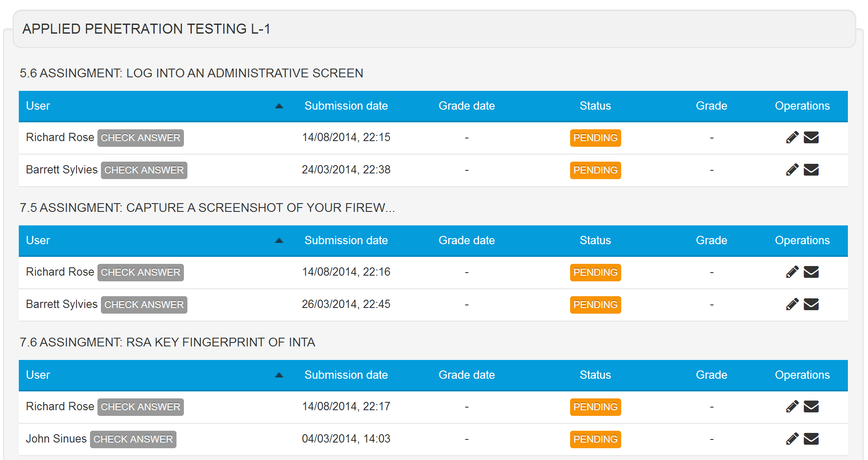Sort 7.5 assignment table by Status header
Image resolution: width=868 pixels, height=460 pixels.
click(595, 241)
